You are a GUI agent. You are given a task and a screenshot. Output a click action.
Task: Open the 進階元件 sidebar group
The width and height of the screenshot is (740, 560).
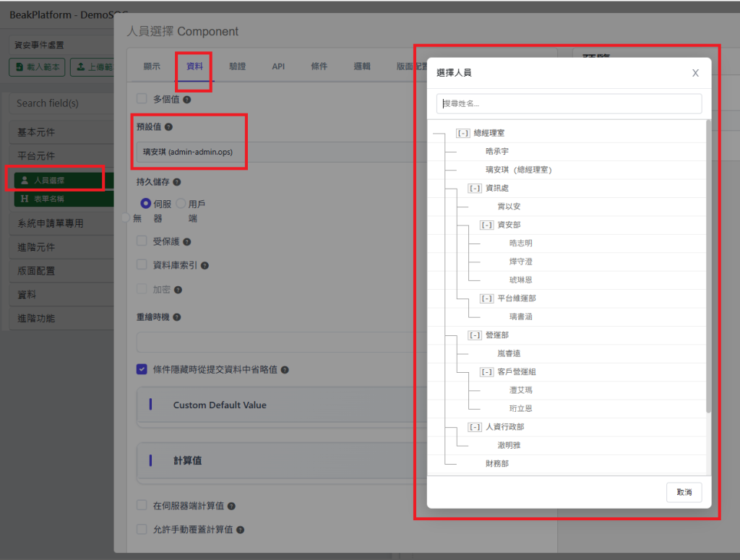tap(61, 247)
